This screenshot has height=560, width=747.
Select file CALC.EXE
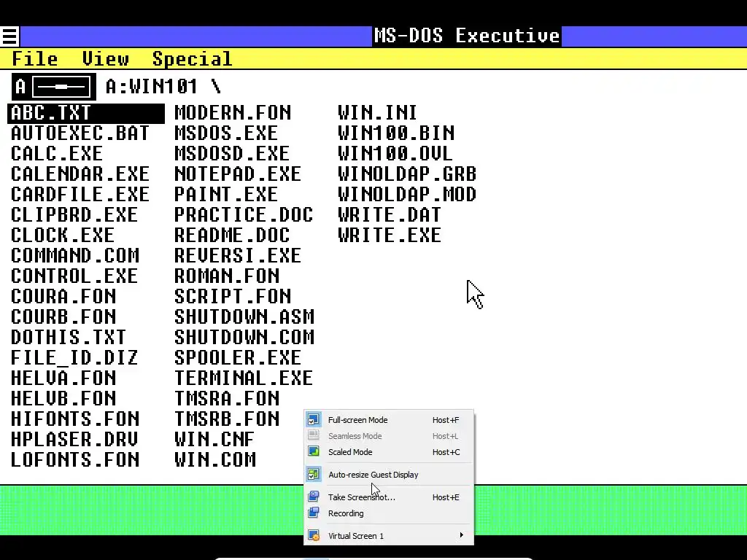click(x=57, y=154)
